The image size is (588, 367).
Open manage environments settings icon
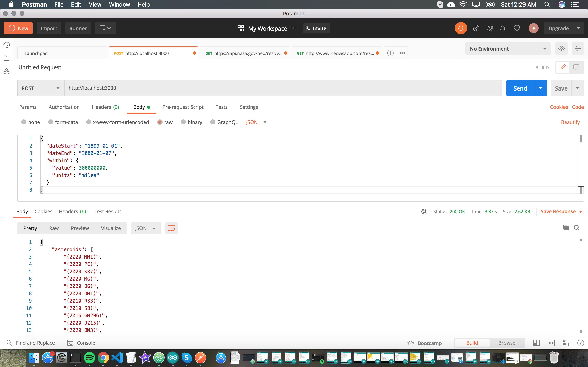pos(578,49)
